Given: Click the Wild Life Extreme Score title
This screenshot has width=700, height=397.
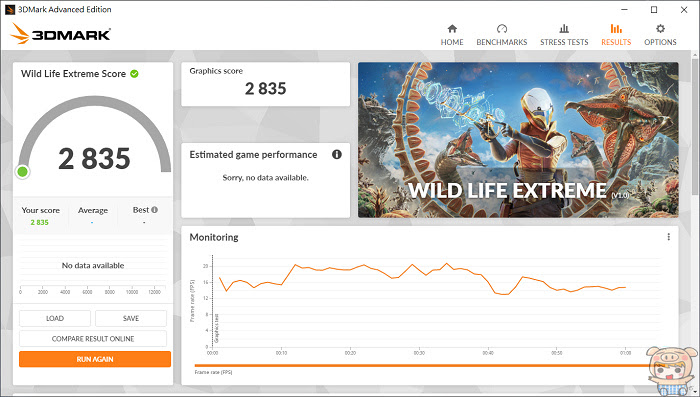Looking at the screenshot, I should click(x=73, y=74).
